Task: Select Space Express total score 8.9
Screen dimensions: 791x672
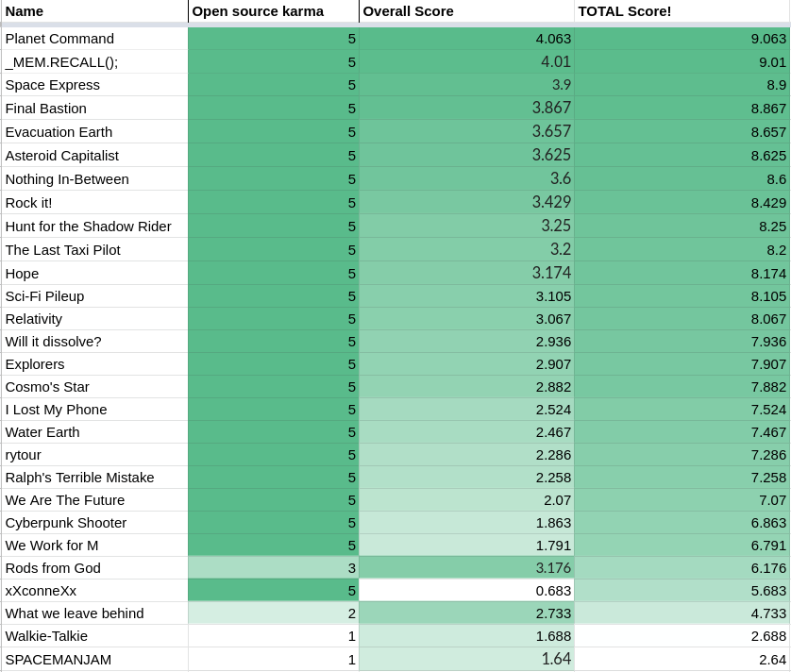Action: pos(682,85)
